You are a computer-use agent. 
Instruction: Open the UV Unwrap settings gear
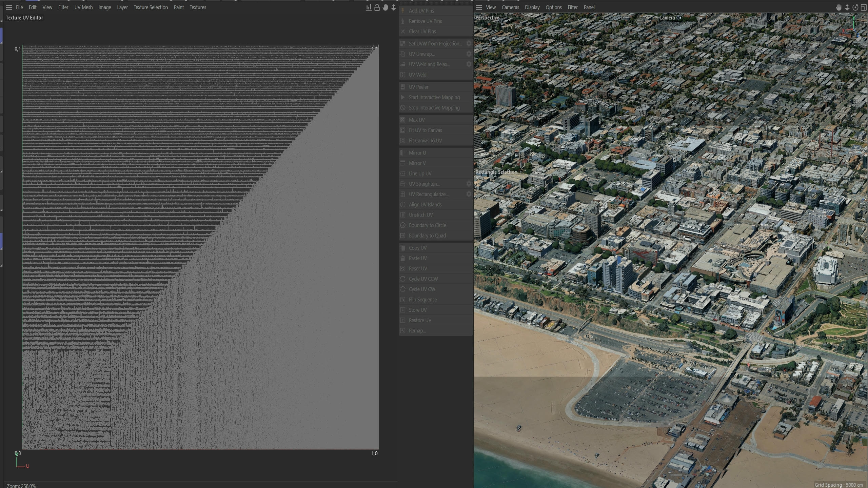(469, 54)
